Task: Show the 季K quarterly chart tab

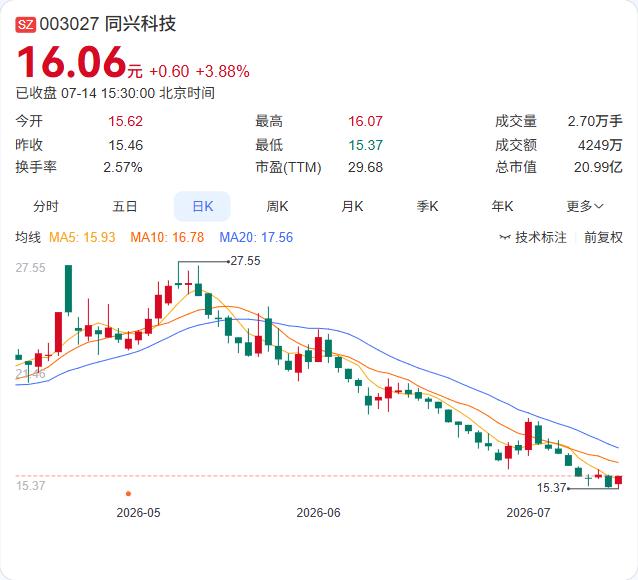Action: pos(427,206)
